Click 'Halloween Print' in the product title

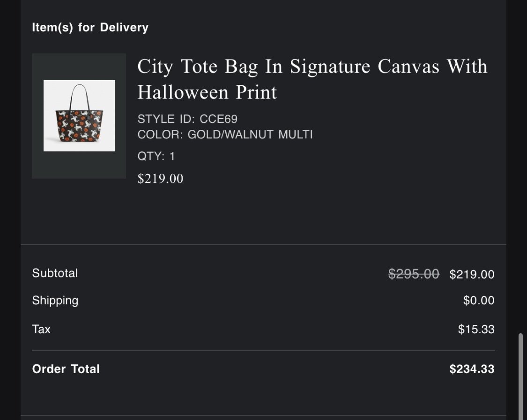click(207, 92)
